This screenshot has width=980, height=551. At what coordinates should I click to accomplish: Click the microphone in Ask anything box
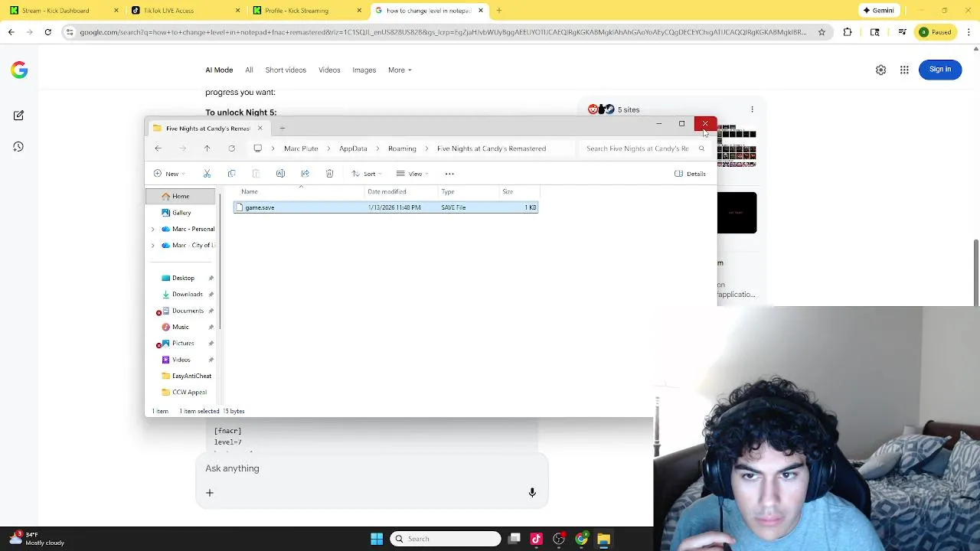coord(532,493)
